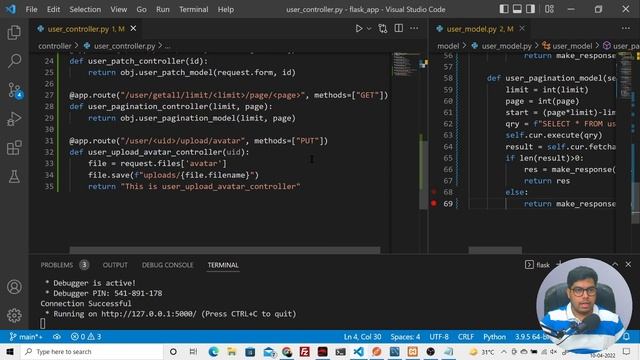Open Microsoft Edge from the taskbar
Image resolution: width=640 pixels, height=360 pixels.
(213, 351)
